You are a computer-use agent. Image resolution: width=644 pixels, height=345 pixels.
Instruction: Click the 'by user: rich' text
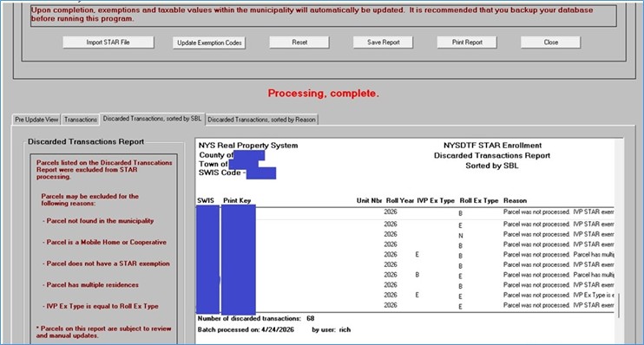331,329
